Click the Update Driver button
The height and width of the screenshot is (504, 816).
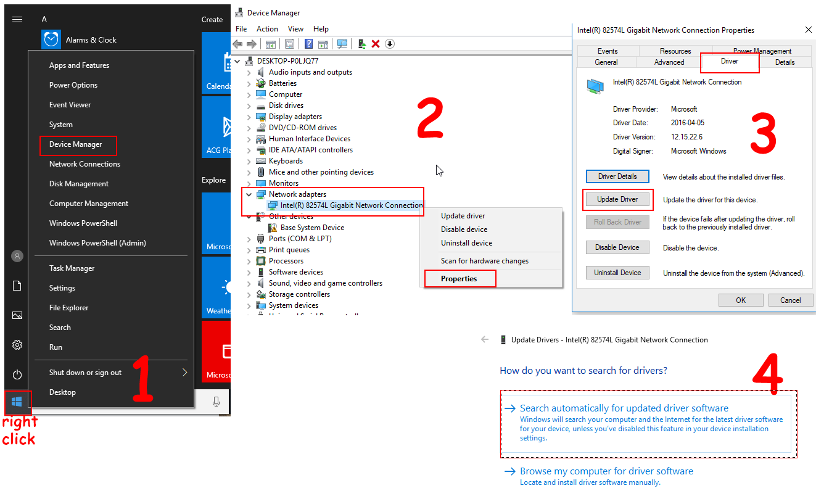(x=617, y=199)
